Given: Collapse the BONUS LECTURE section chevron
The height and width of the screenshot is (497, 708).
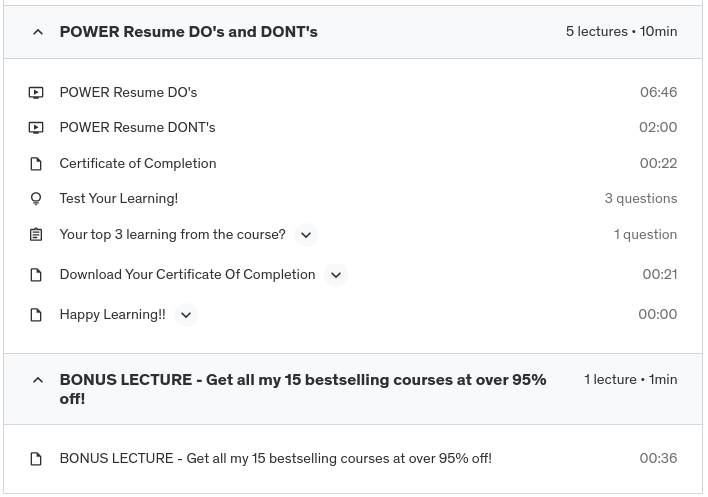Looking at the screenshot, I should 38,380.
